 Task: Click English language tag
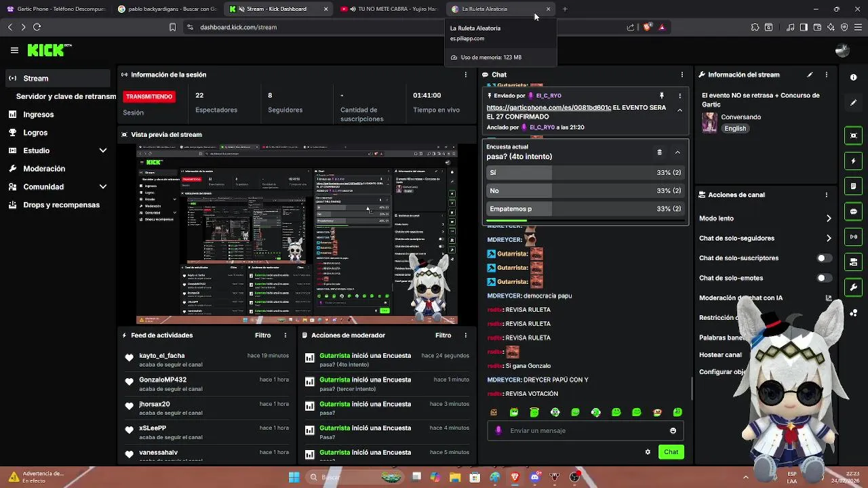tap(735, 128)
